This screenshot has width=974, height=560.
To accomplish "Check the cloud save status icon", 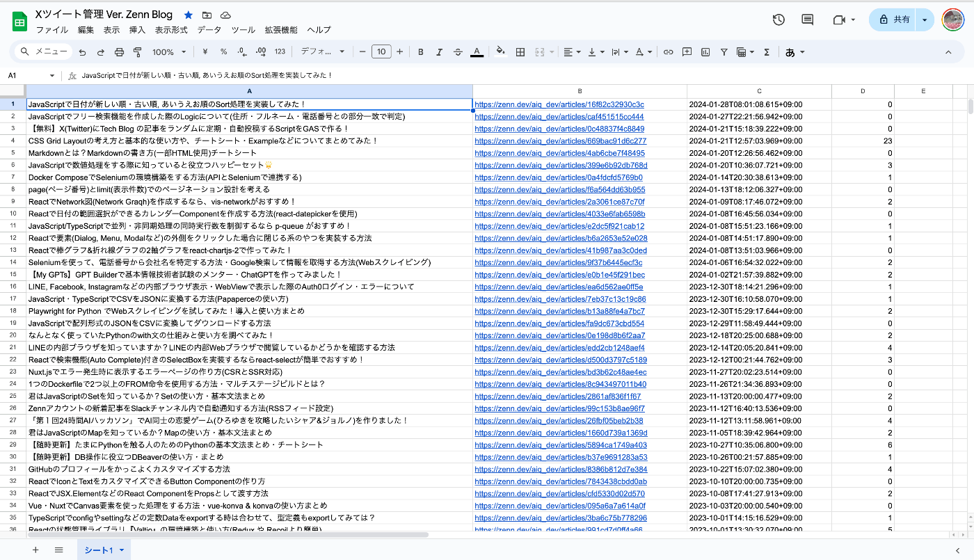I will click(225, 15).
